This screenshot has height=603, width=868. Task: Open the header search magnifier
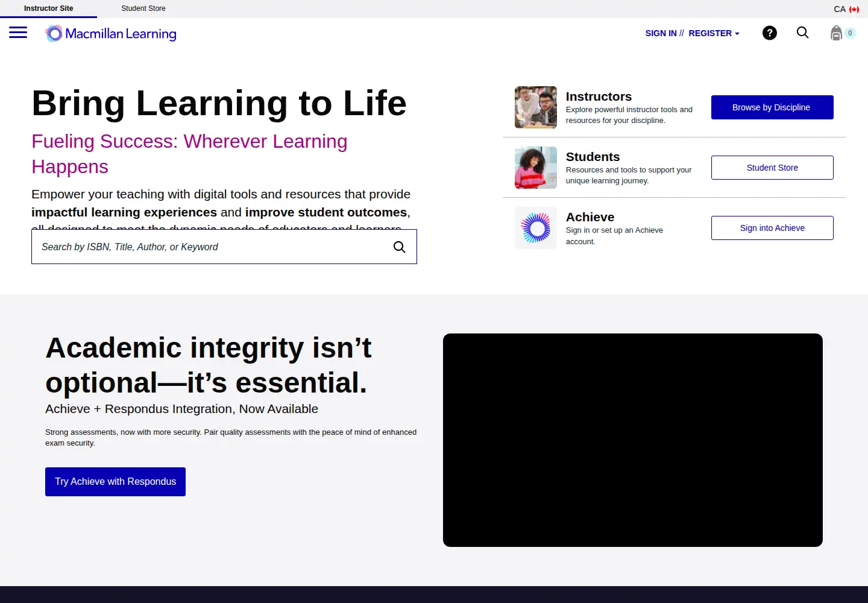tap(803, 33)
